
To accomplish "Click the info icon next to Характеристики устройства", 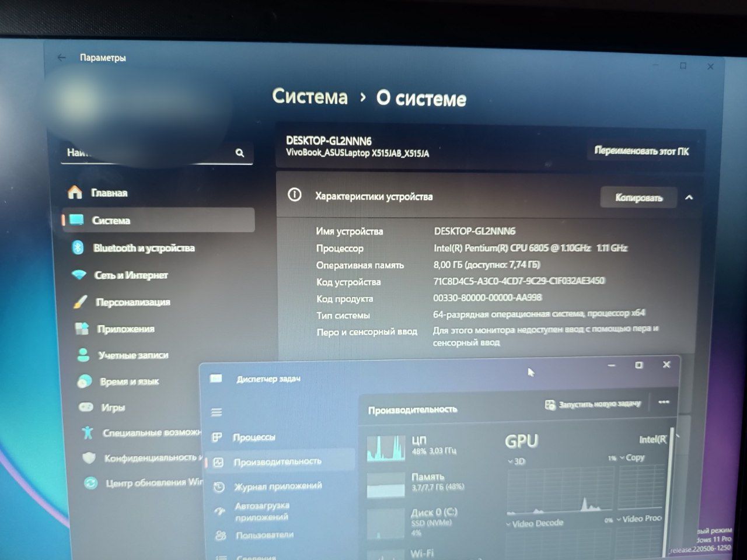I will pos(295,195).
